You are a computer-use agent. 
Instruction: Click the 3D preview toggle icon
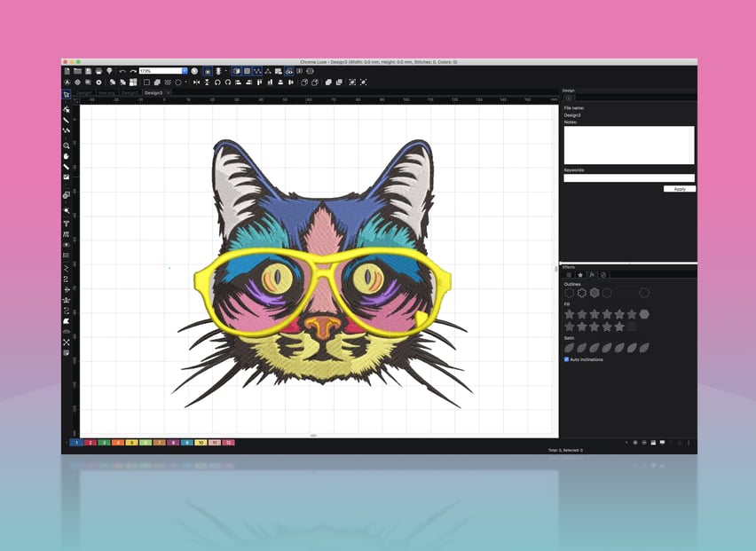pyautogui.click(x=236, y=71)
